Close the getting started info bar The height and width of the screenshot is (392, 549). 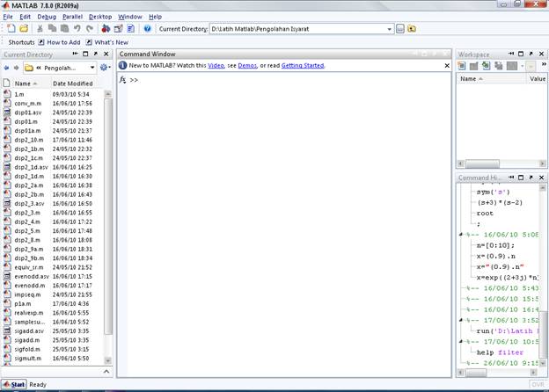447,65
